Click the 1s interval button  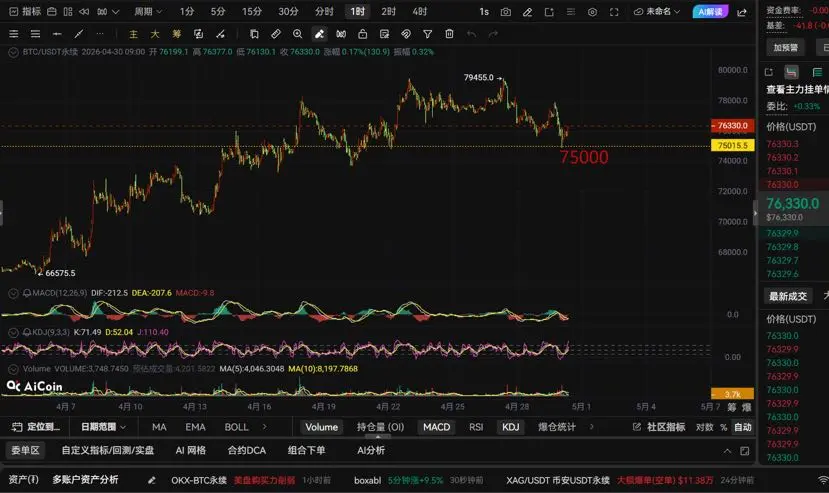484,11
